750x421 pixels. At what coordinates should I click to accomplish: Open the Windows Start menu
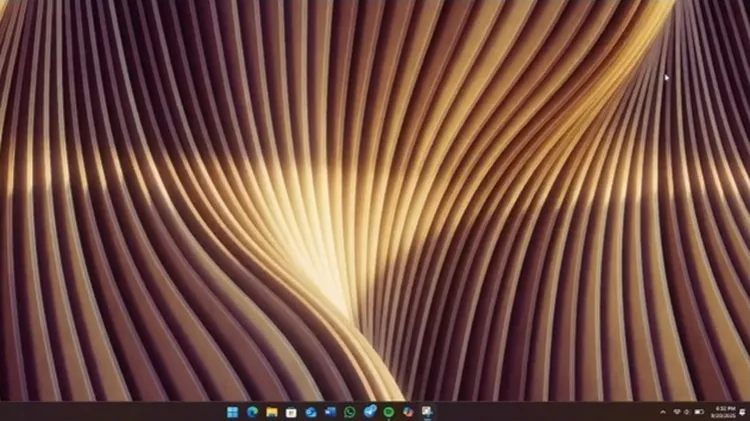pyautogui.click(x=233, y=412)
